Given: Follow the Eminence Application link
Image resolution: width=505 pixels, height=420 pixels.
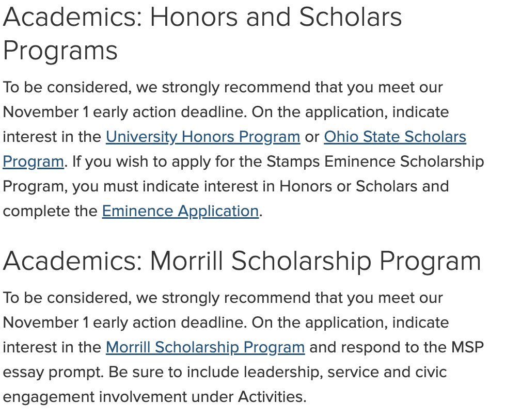Looking at the screenshot, I should (x=180, y=211).
